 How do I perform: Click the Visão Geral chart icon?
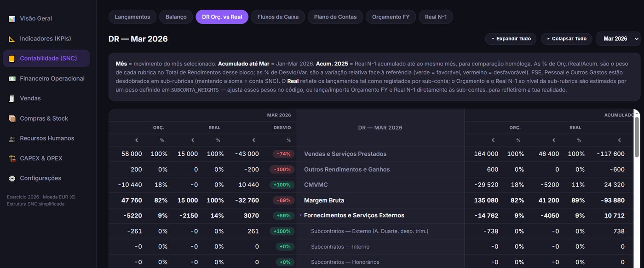tap(12, 18)
